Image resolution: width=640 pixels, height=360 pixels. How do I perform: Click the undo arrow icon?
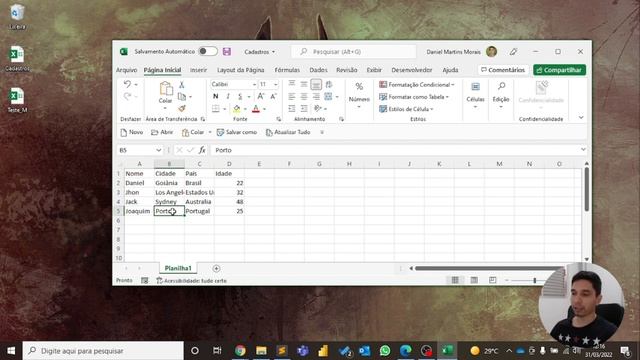[127, 84]
